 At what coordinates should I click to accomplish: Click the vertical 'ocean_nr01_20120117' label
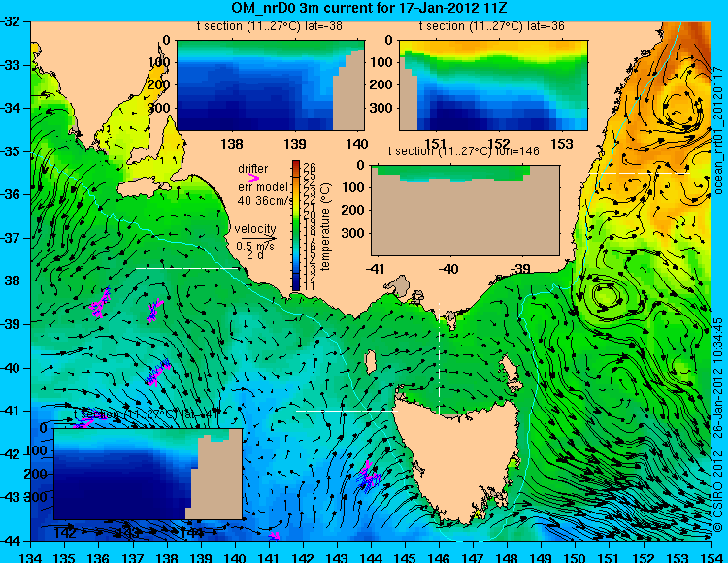tap(718, 129)
